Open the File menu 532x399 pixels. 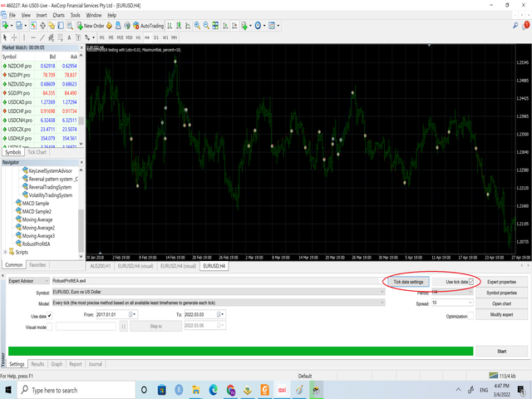pos(12,15)
